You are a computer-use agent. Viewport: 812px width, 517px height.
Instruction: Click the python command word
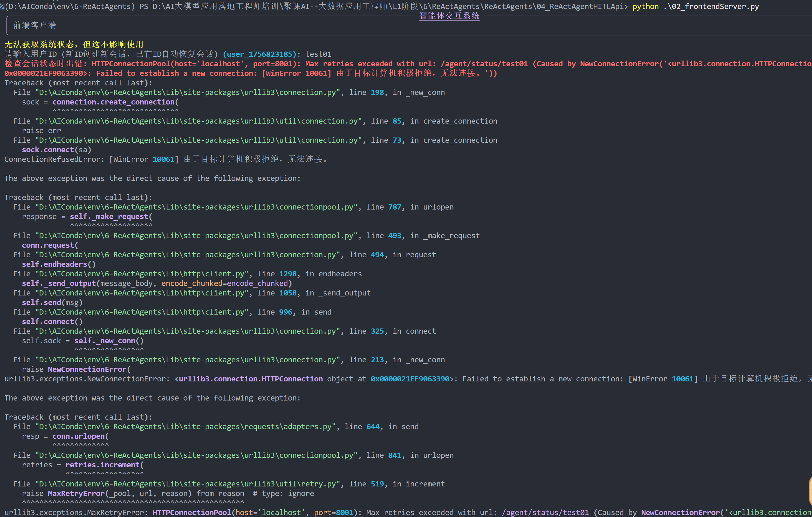click(x=645, y=7)
